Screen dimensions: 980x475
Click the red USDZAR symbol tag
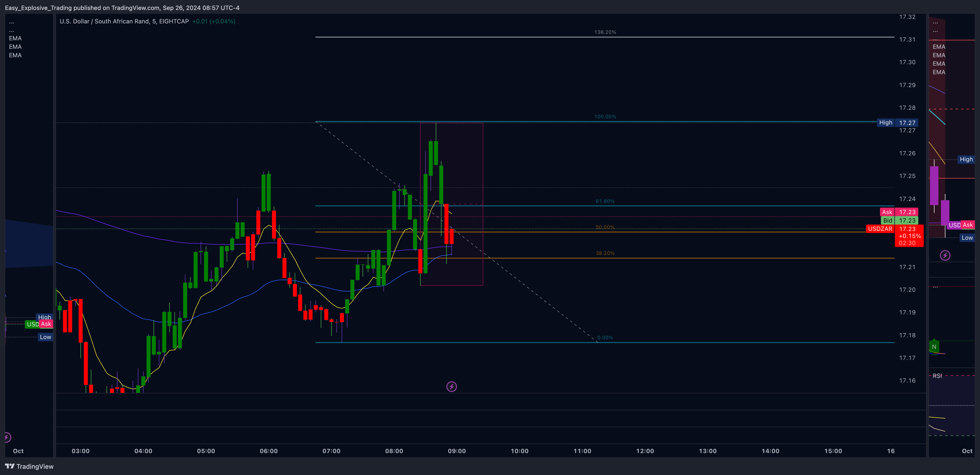[880, 229]
